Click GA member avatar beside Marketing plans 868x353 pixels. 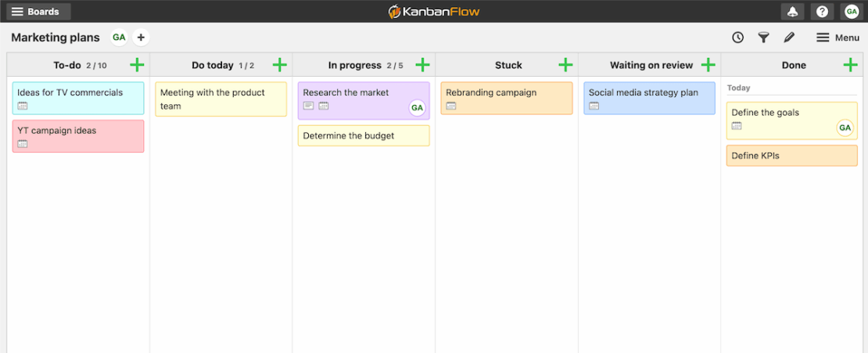[x=119, y=37]
